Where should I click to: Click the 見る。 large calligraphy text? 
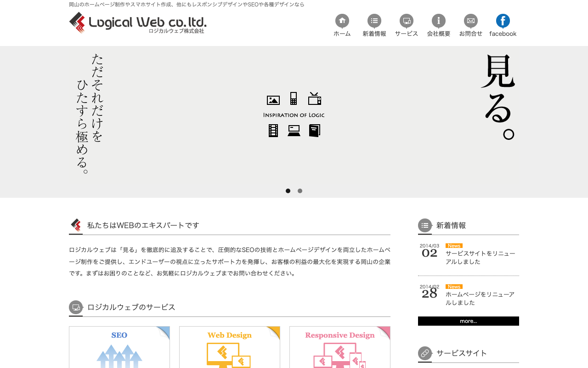[x=498, y=97]
